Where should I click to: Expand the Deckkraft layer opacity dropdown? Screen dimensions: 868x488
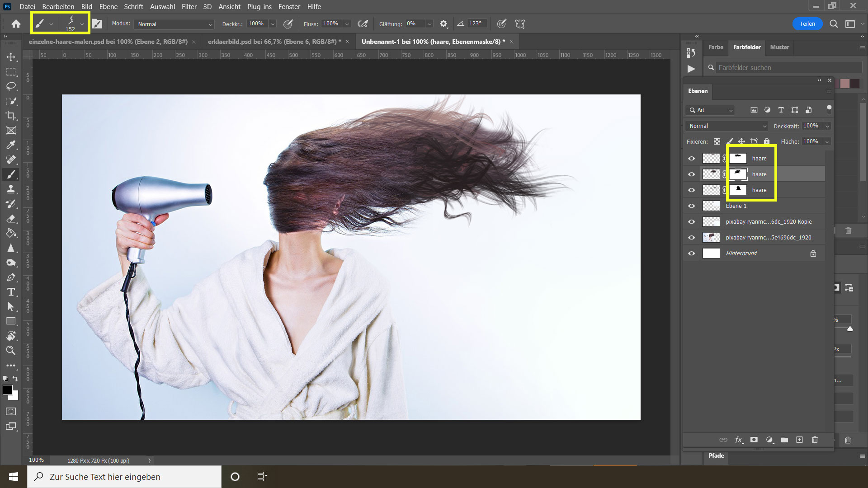[827, 126]
